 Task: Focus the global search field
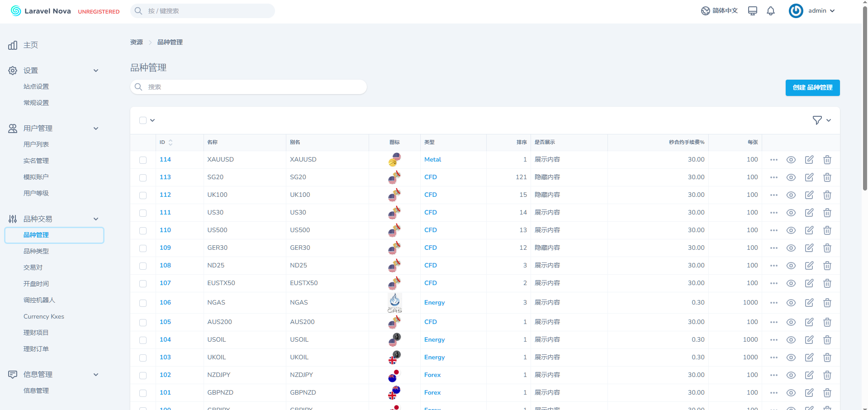point(203,11)
